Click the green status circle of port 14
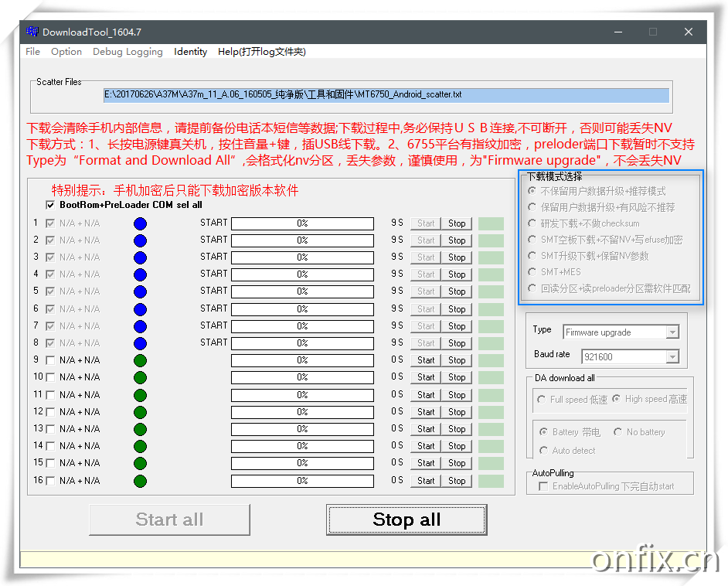The image size is (728, 586). pyautogui.click(x=140, y=446)
